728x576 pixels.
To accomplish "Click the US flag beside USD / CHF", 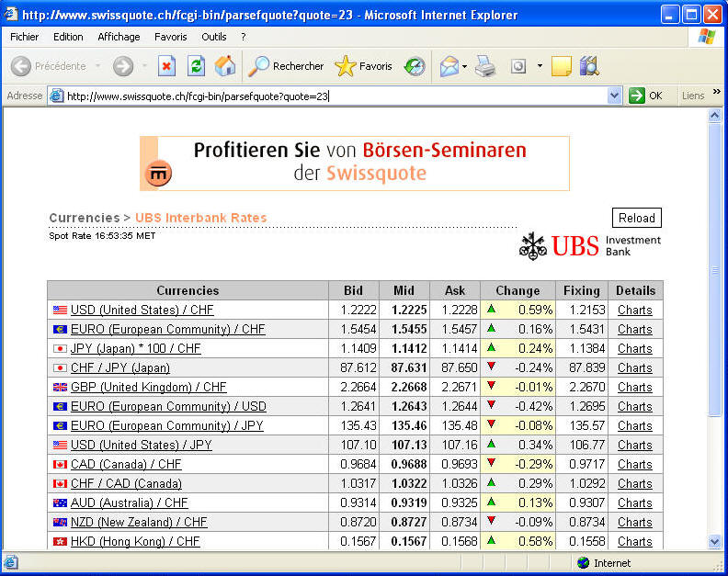I will pos(60,310).
